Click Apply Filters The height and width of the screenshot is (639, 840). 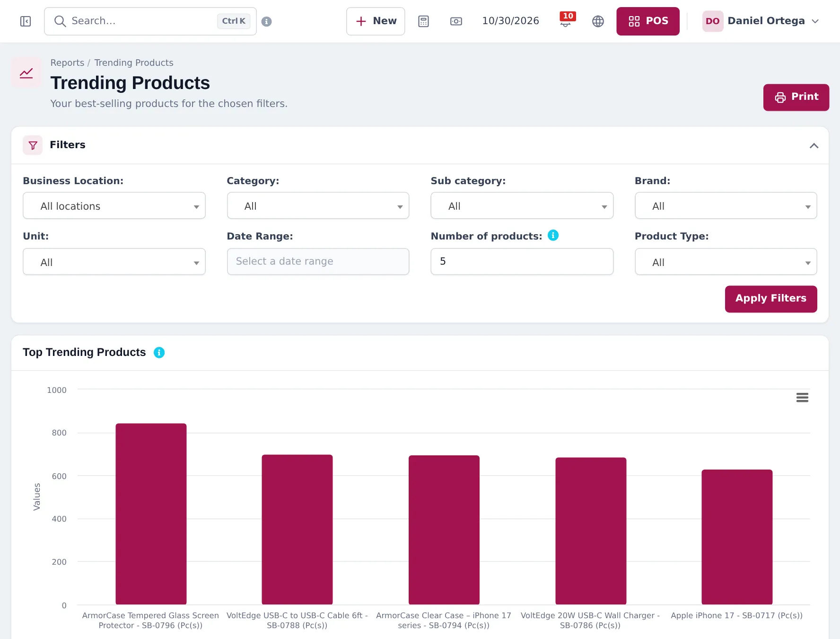770,299
